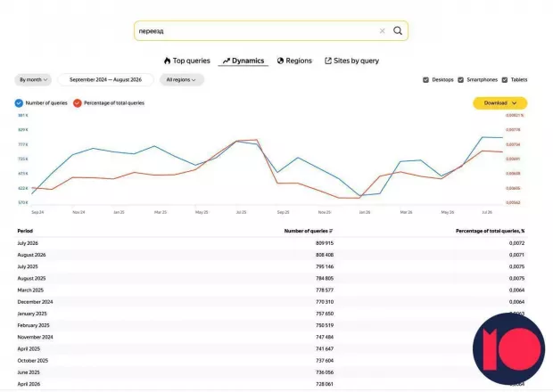The width and height of the screenshot is (553, 392).
Task: Clear the search field with X icon
Action: click(x=382, y=31)
